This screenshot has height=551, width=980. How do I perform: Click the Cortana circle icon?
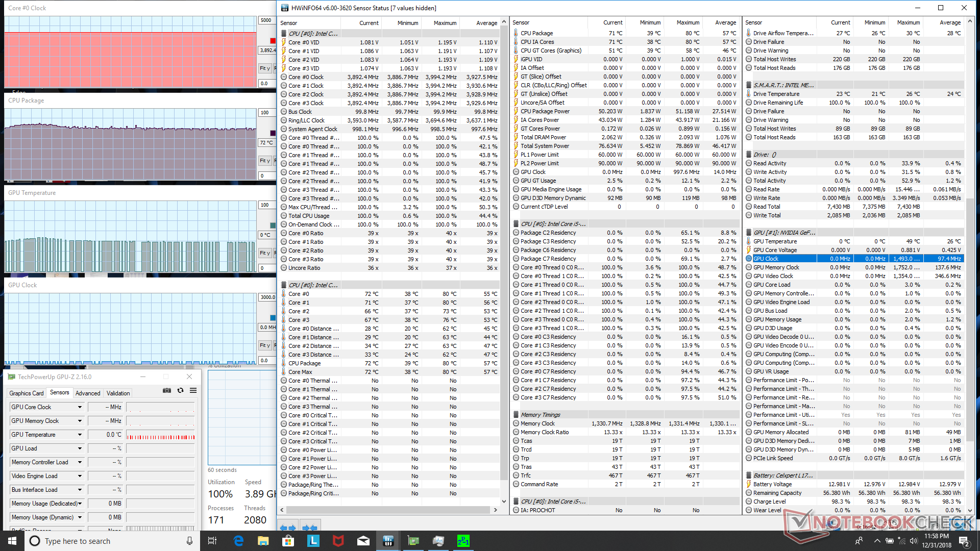click(x=35, y=541)
